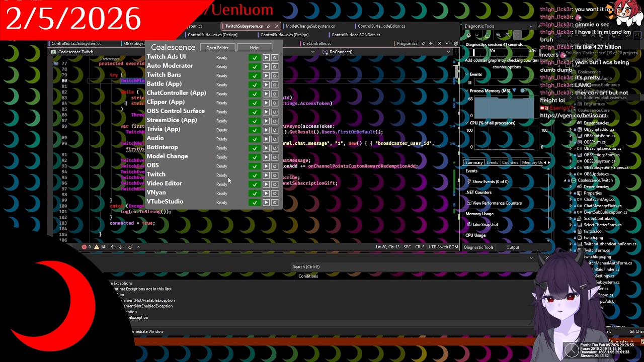644x362 pixels.
Task: Click Show Events (0 of 0) link
Action: pyautogui.click(x=487, y=182)
